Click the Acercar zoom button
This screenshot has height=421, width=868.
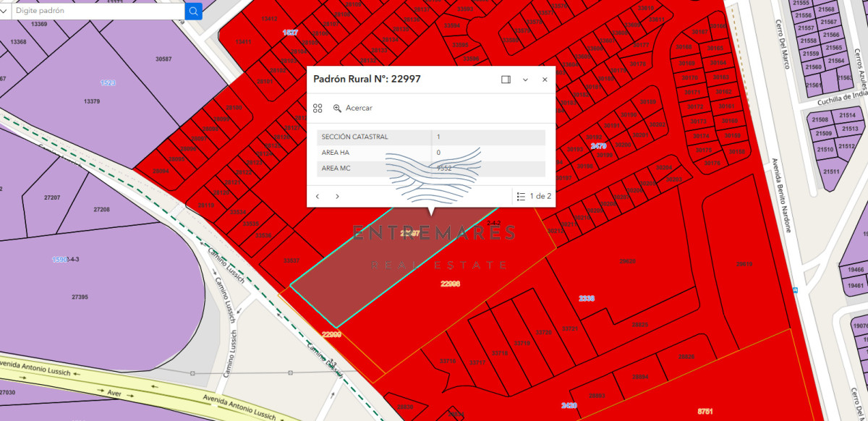click(x=352, y=108)
